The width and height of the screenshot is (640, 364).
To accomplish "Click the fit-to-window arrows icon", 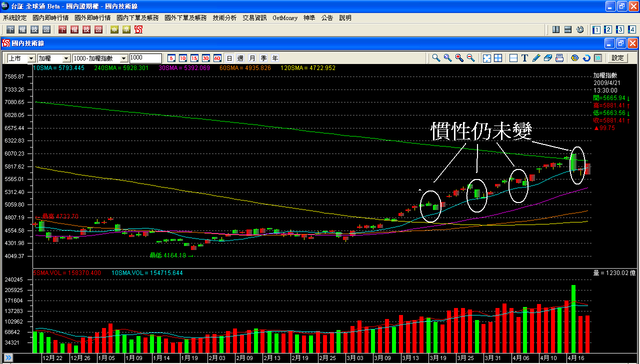I will pos(487,58).
